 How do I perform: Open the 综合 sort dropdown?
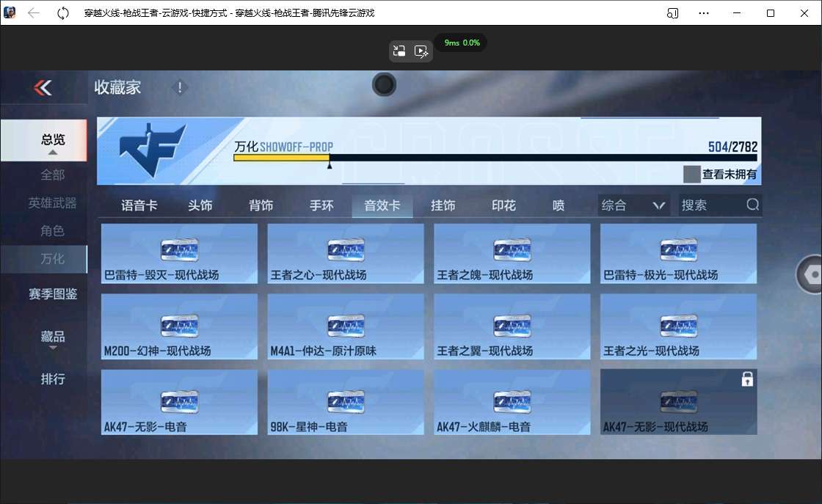tap(633, 205)
